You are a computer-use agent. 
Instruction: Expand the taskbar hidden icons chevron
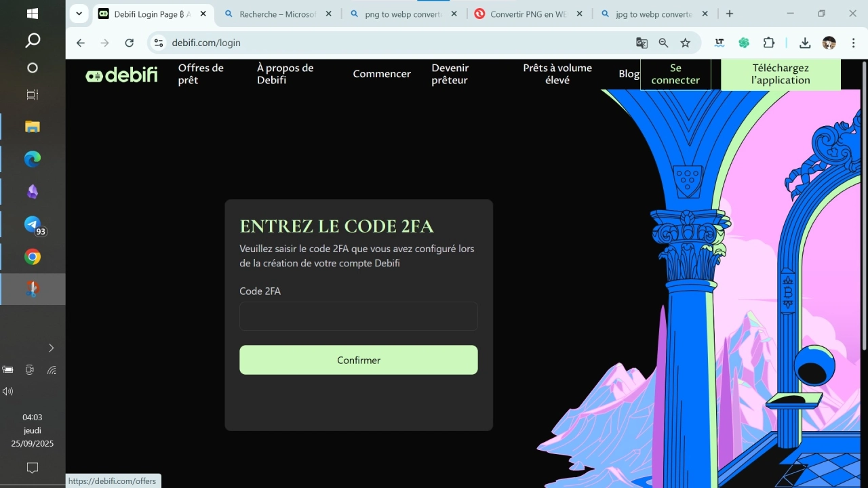click(x=51, y=348)
